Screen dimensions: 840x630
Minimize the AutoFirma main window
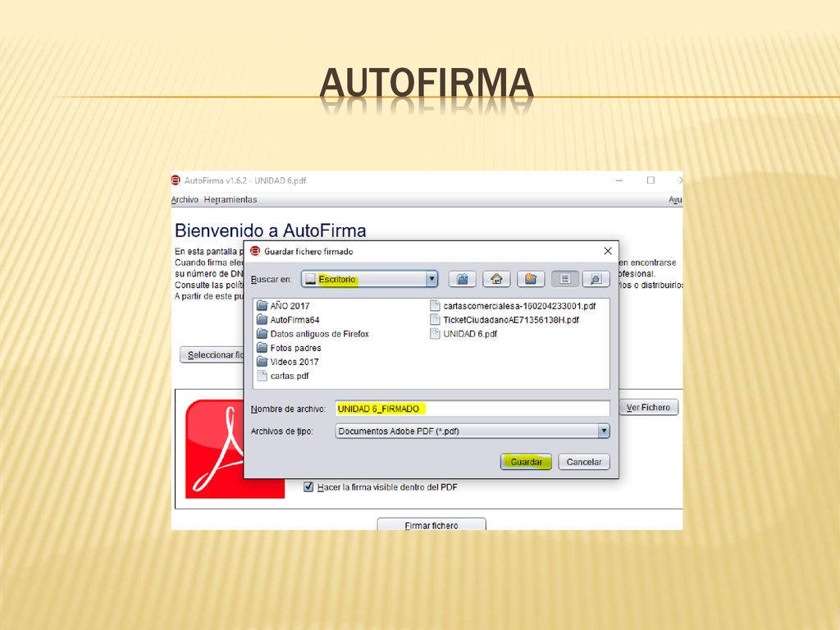[619, 180]
